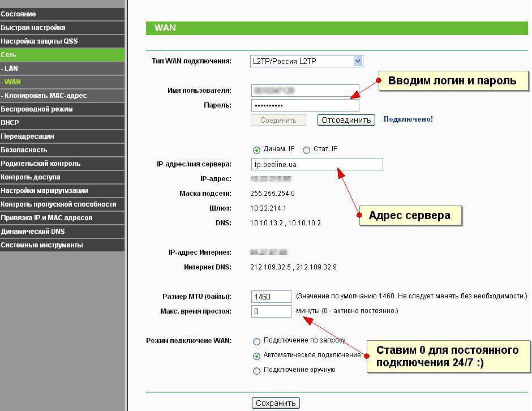Select the Динам. IP radio button

click(257, 150)
